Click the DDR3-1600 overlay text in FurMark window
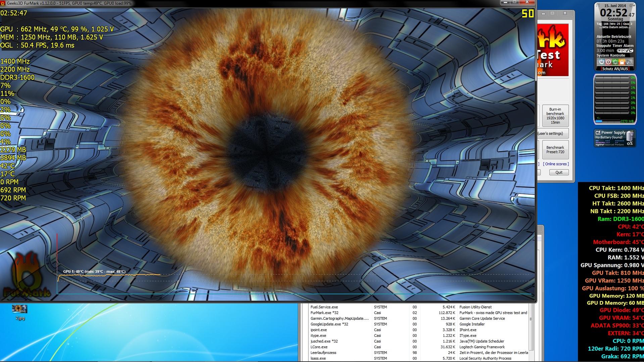 (17, 77)
